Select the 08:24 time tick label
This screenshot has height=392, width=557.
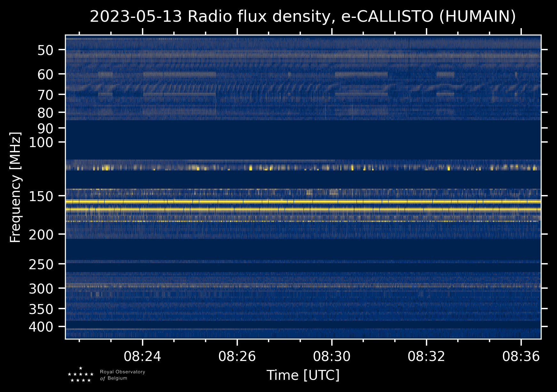click(x=142, y=356)
